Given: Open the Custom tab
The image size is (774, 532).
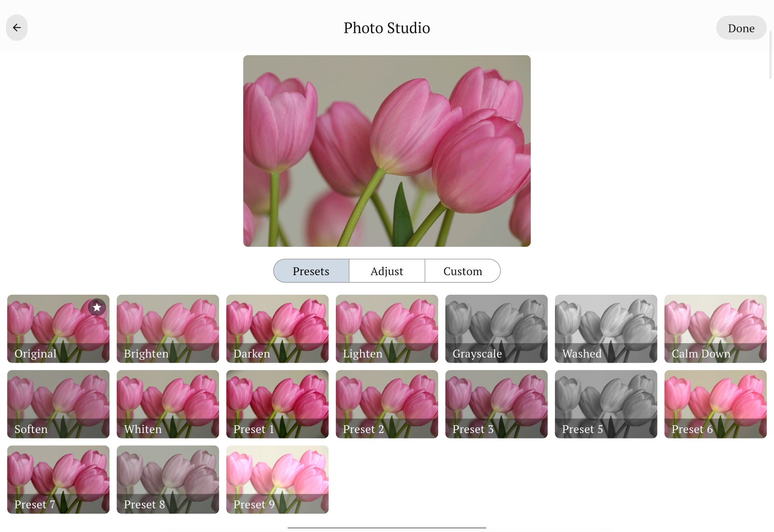Looking at the screenshot, I should point(462,271).
